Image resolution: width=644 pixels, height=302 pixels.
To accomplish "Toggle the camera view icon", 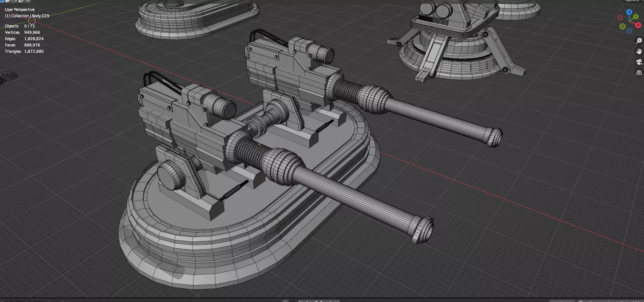I will tap(639, 62).
